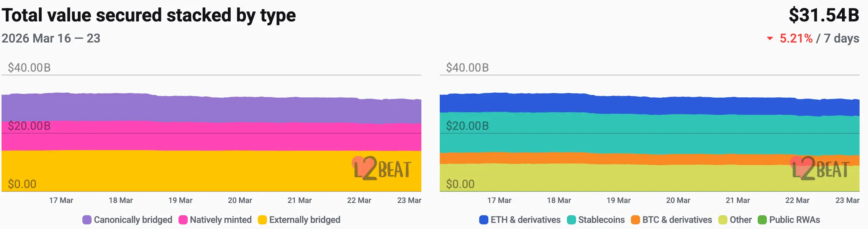This screenshot has height=229, width=868.
Task: Click the 19 Mar marker on left chart
Action: (180, 200)
